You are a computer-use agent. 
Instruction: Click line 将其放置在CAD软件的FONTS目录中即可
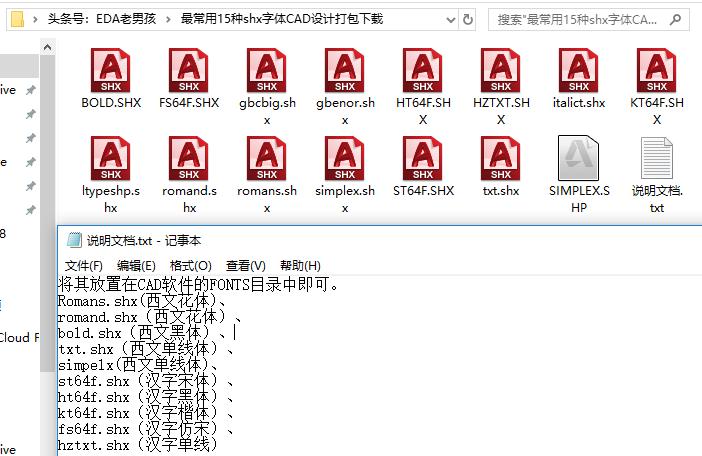[197, 284]
